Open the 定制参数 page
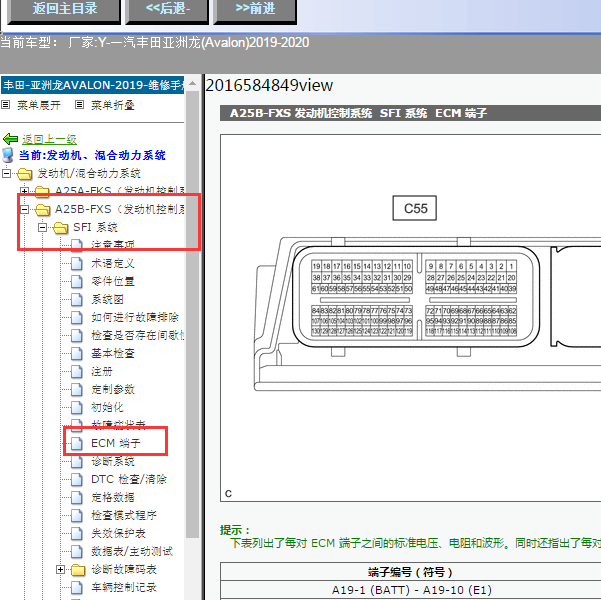This screenshot has width=601, height=600. pos(113,389)
